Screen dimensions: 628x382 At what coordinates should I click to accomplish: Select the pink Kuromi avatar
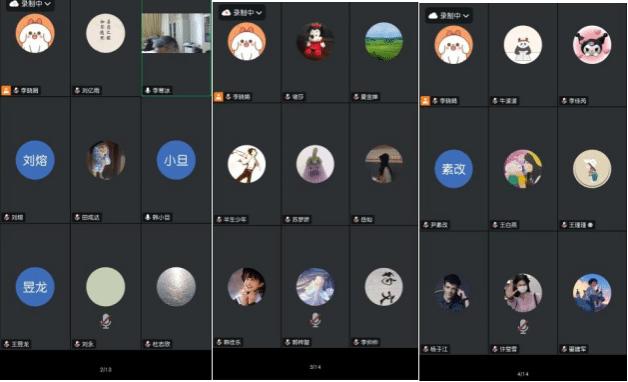click(592, 45)
